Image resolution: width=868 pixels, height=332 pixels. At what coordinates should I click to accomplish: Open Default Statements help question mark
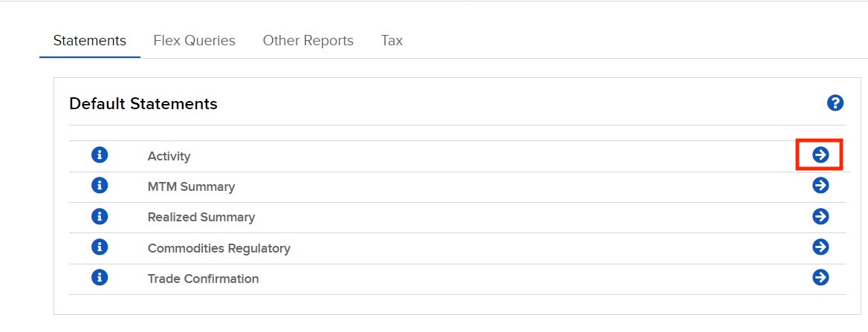click(x=835, y=103)
